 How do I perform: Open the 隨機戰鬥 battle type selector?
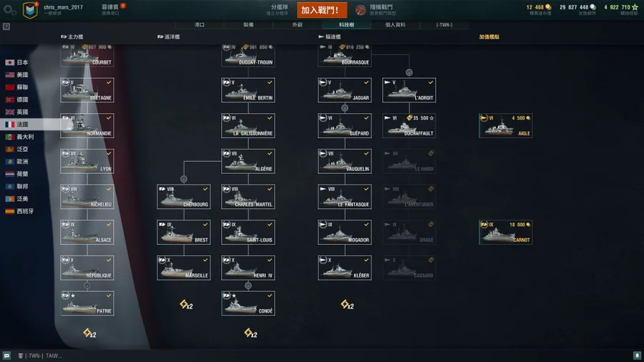pos(374,10)
